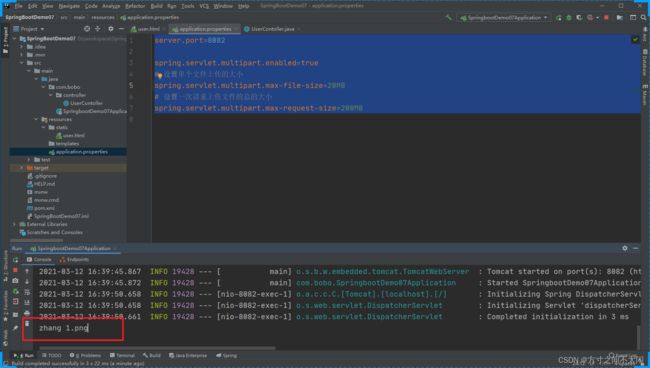
Task: Open the Database side tool window
Action: [x=645, y=62]
